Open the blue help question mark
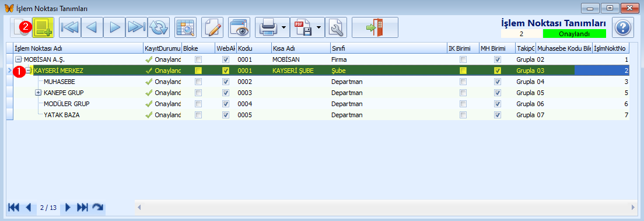 click(x=623, y=27)
